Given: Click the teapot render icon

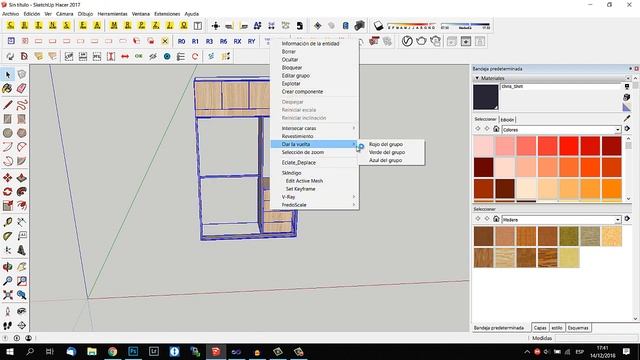Looking at the screenshot, I should 421,41.
